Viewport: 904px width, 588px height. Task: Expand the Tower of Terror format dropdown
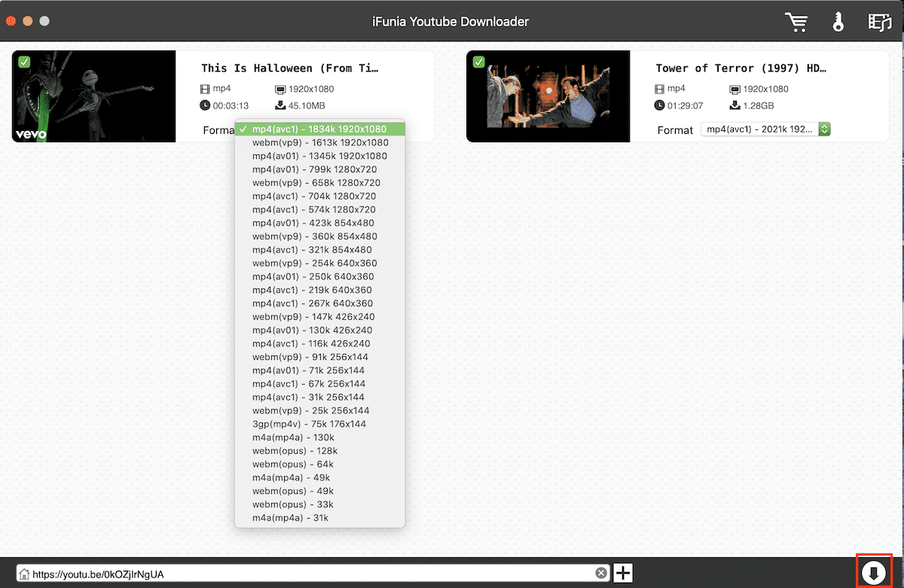click(x=765, y=129)
